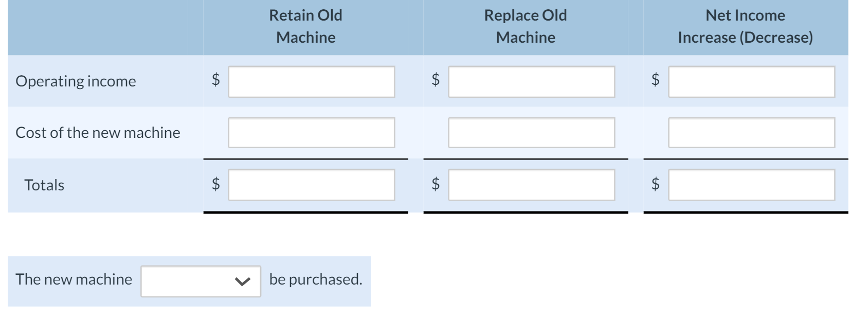868x318 pixels.
Task: Click the Cost of new machine Net Income field
Action: click(x=751, y=133)
